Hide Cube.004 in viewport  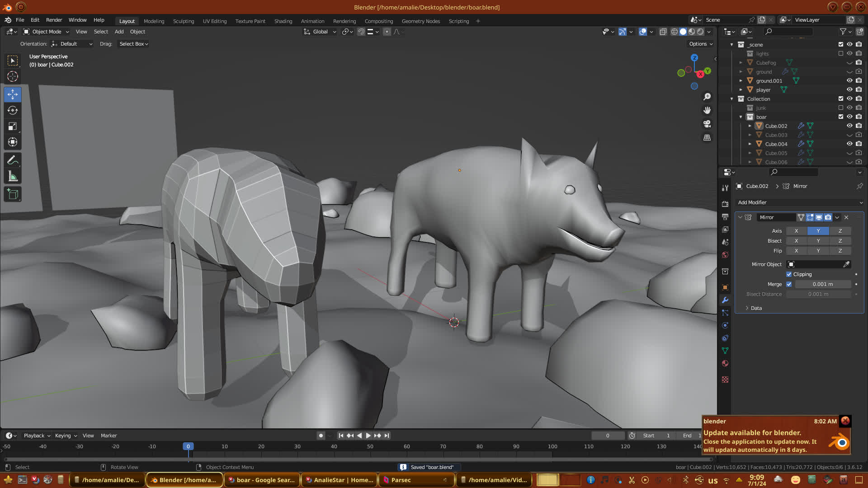click(x=849, y=144)
